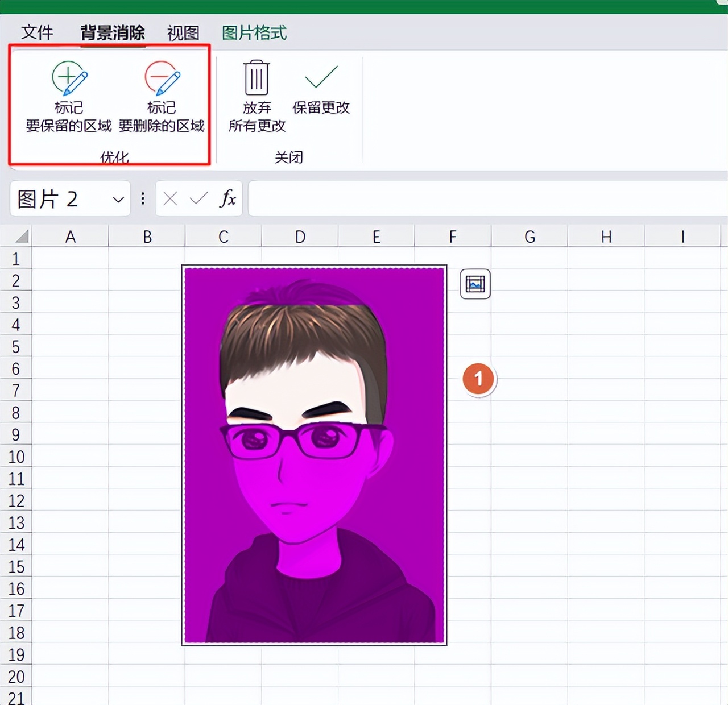Click Discard All Changes (放弃所有更改) trash icon
This screenshot has height=705, width=728.
pyautogui.click(x=257, y=97)
